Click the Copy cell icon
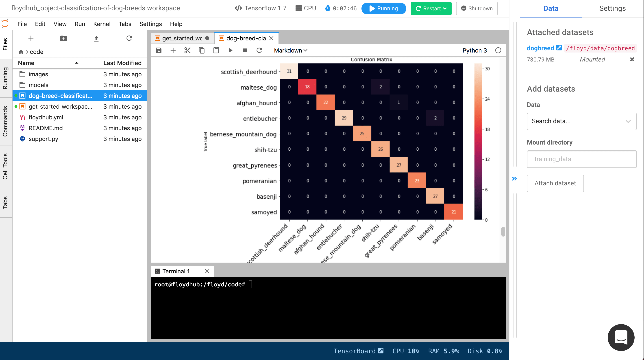The height and width of the screenshot is (360, 644). 202,50
